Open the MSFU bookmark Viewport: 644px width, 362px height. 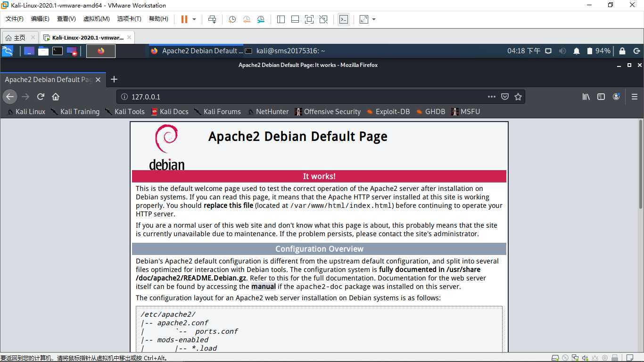[x=466, y=112]
